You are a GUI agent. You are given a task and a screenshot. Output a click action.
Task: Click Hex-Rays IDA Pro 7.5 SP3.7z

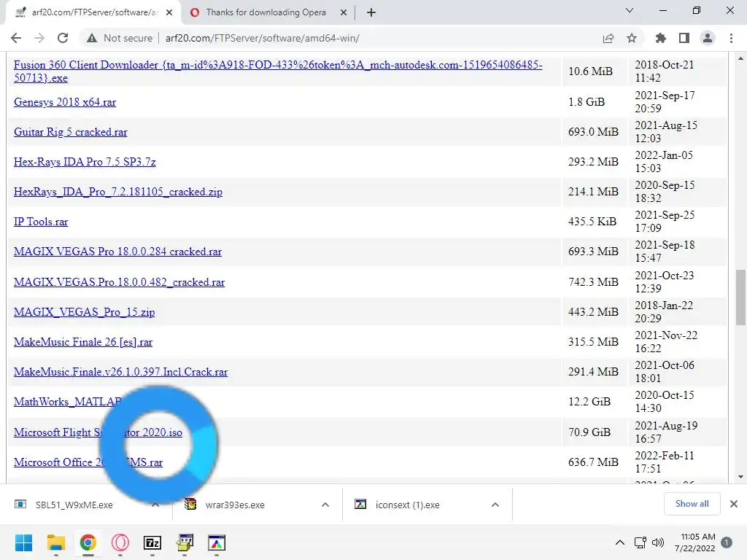[x=85, y=162]
